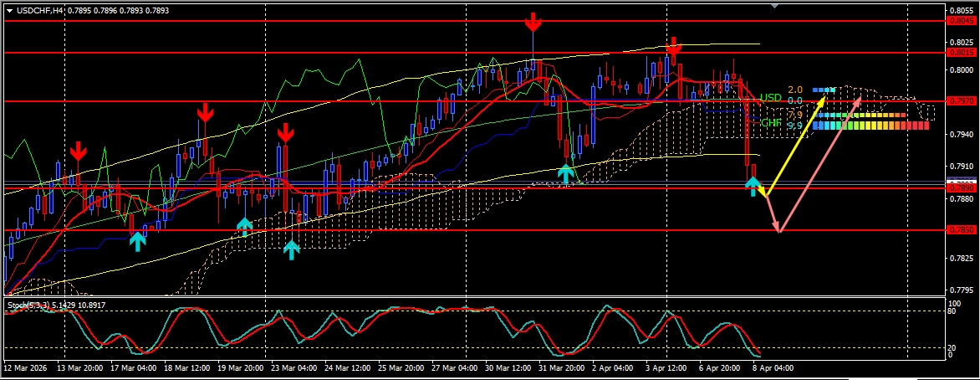Viewport: 980px width, 380px height.
Task: Click the green CHF currency strength label
Action: pyautogui.click(x=771, y=123)
